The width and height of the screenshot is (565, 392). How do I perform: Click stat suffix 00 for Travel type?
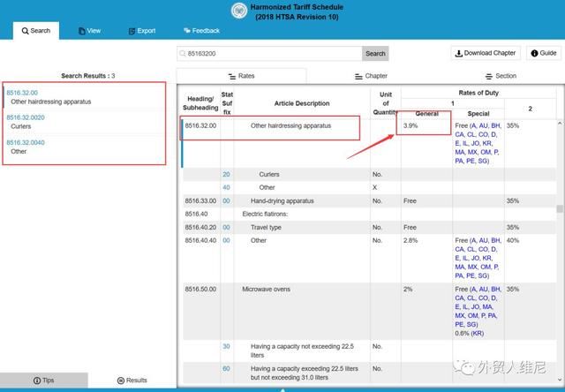226,228
